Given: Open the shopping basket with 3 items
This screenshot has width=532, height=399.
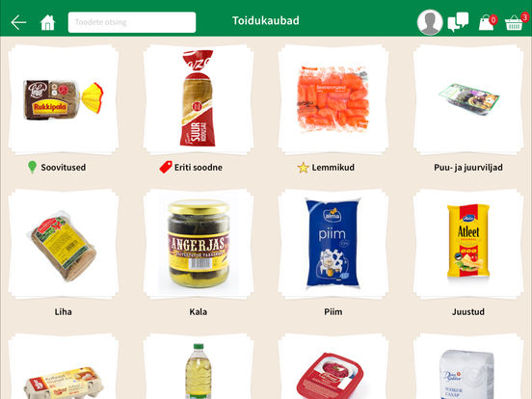Looking at the screenshot, I should pos(517,21).
